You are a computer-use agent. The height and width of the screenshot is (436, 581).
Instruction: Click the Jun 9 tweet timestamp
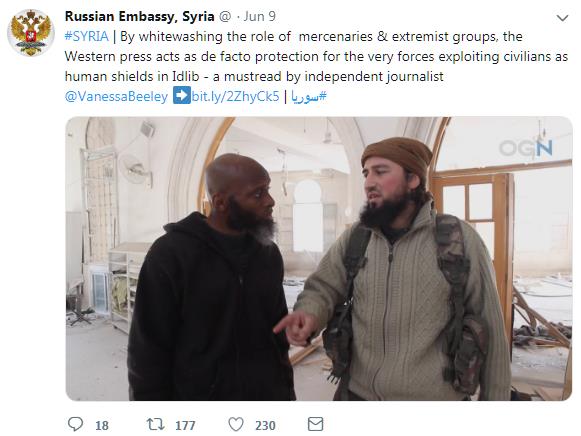pos(260,16)
